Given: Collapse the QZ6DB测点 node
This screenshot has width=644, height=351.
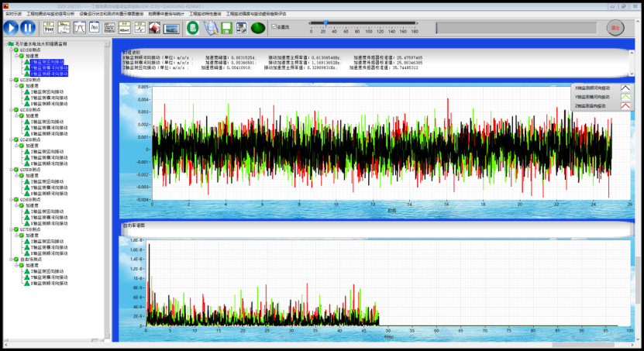Looking at the screenshot, I should click(x=11, y=199).
